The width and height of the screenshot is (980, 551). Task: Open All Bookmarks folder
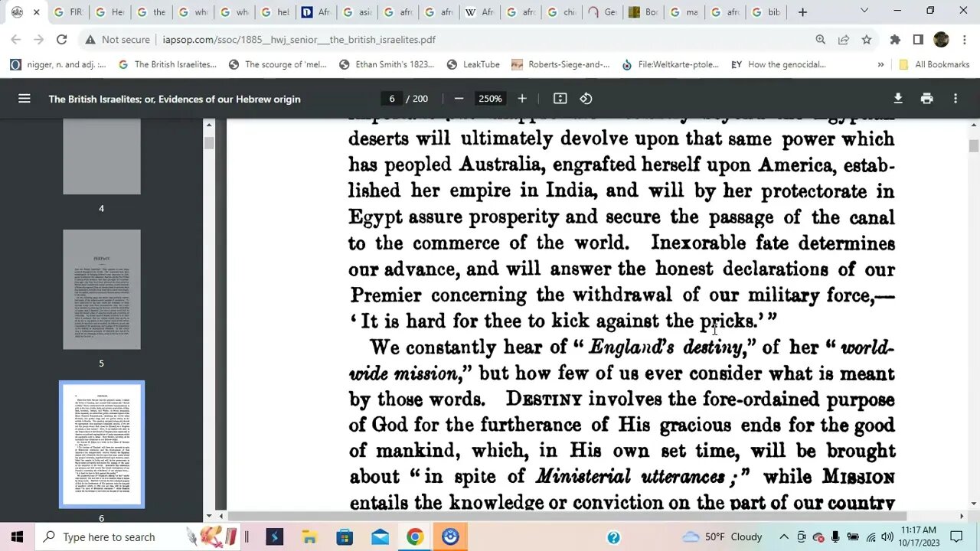coord(934,64)
